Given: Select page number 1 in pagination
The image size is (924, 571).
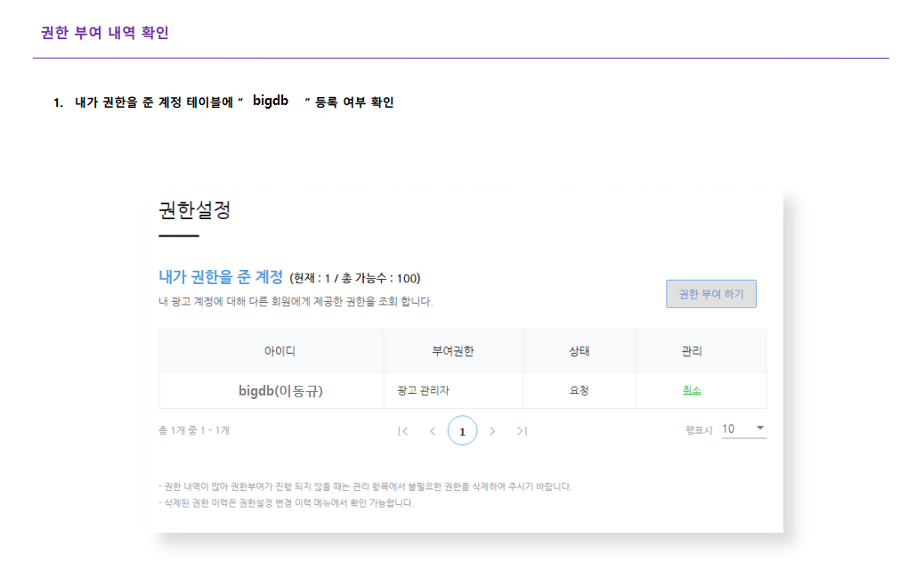Looking at the screenshot, I should point(462,431).
